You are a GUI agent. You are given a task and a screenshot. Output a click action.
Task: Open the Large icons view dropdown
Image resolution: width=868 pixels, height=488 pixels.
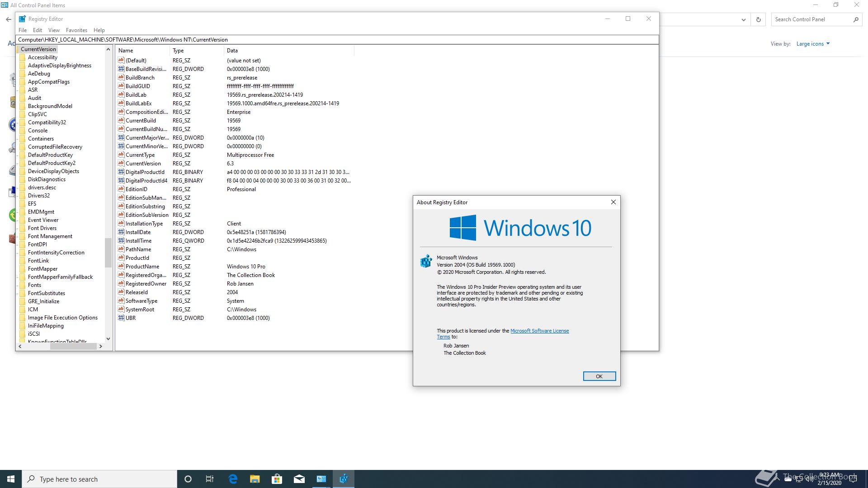tap(813, 44)
